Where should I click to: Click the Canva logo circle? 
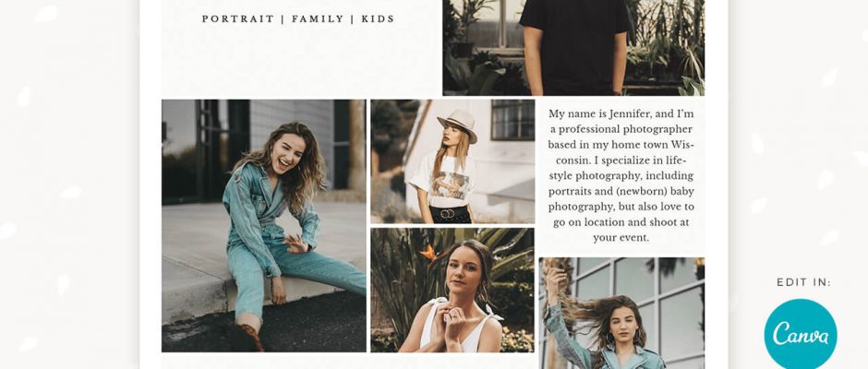click(x=801, y=335)
